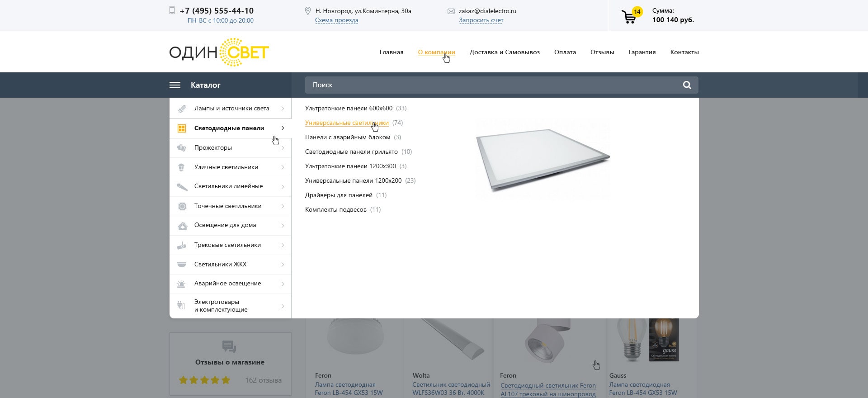
Task: Click the phone icon beside the number
Action: click(172, 10)
